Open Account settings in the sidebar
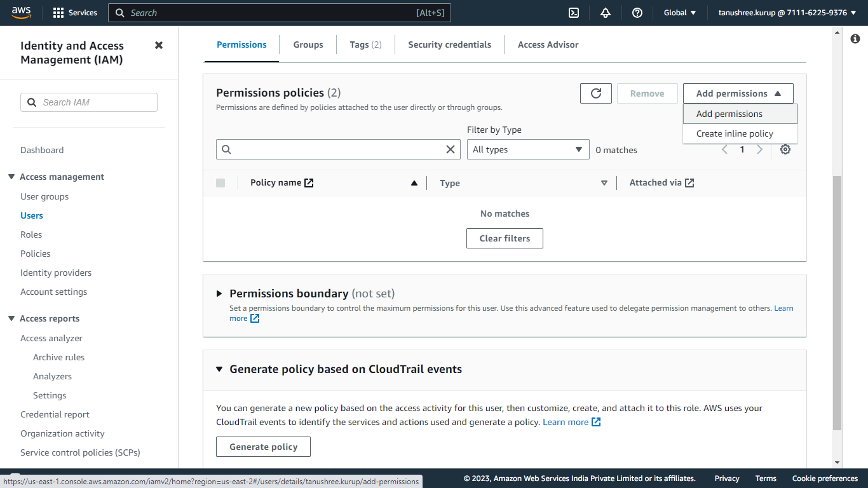The width and height of the screenshot is (868, 488). tap(54, 292)
